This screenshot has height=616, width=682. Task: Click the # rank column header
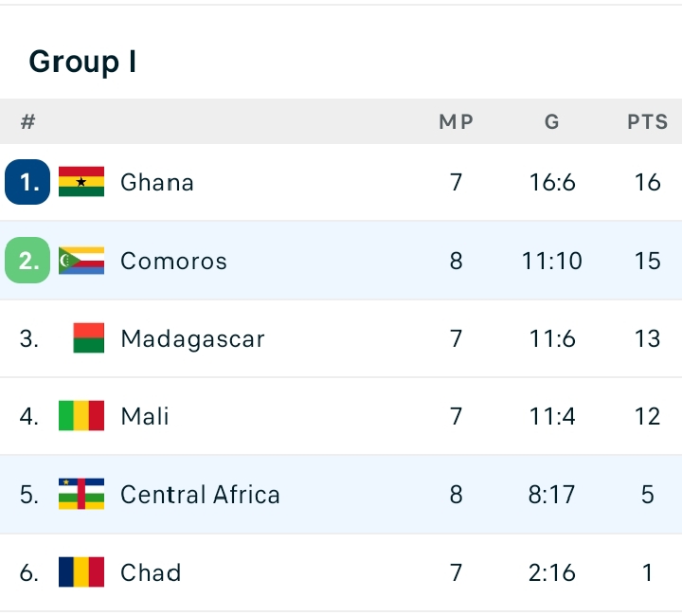pos(28,122)
